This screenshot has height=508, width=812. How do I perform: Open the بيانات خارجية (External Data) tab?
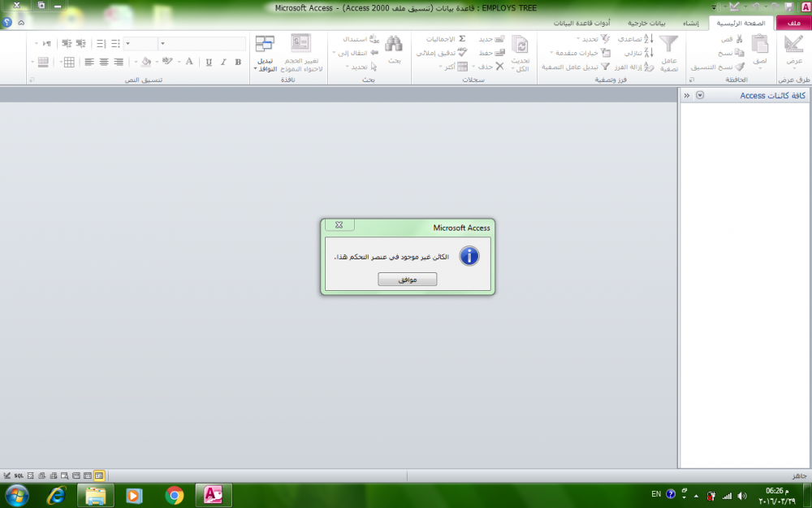[646, 24]
